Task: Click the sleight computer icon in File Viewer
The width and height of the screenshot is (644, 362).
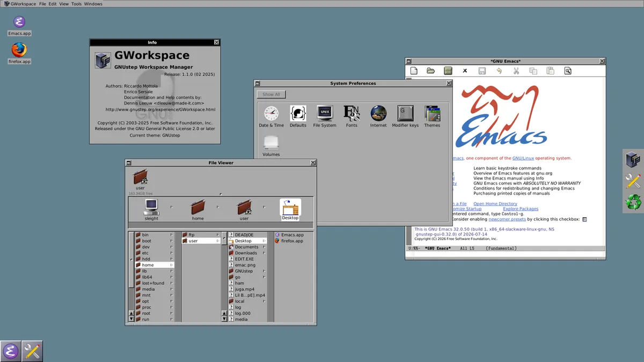Action: click(151, 206)
